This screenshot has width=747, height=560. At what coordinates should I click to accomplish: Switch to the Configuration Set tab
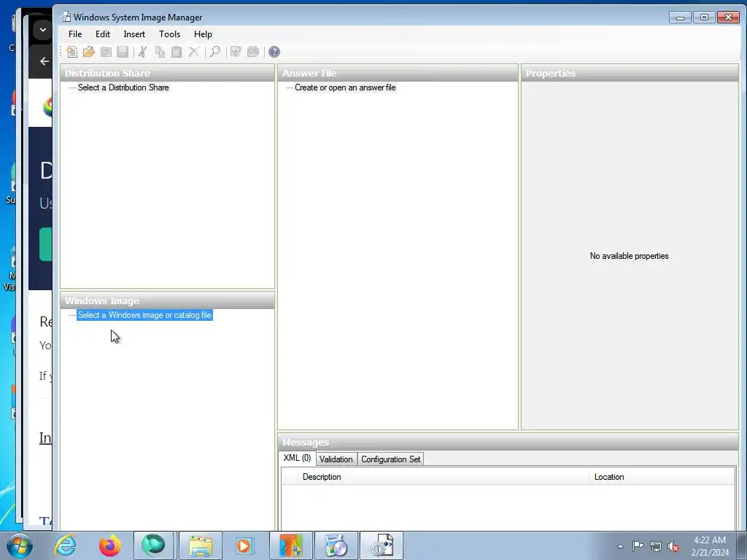click(x=391, y=459)
